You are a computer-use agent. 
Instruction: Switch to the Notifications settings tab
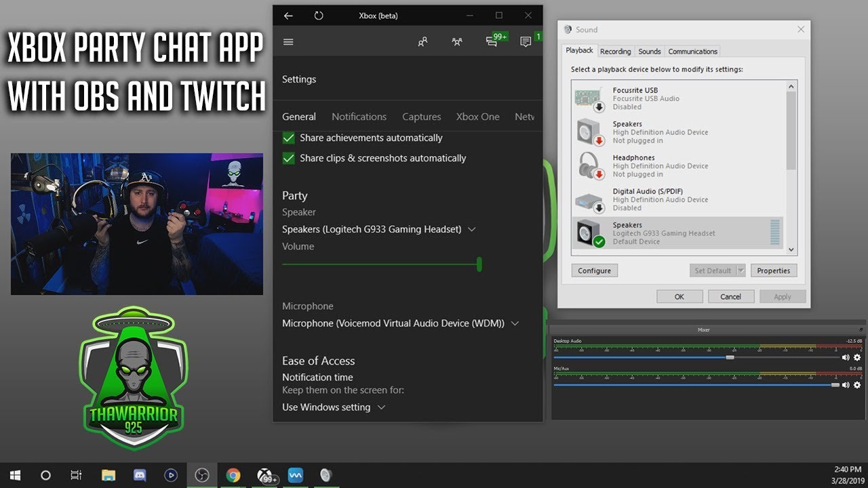[359, 117]
